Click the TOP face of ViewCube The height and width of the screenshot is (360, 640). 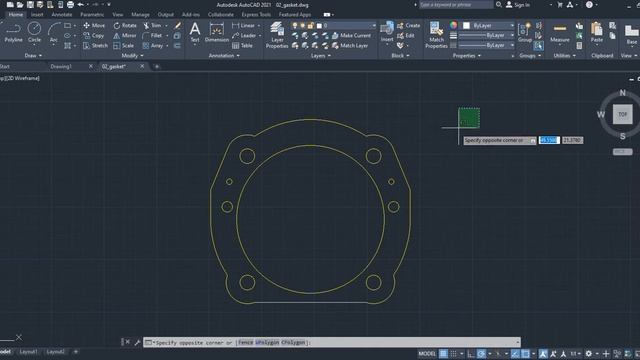(622, 114)
